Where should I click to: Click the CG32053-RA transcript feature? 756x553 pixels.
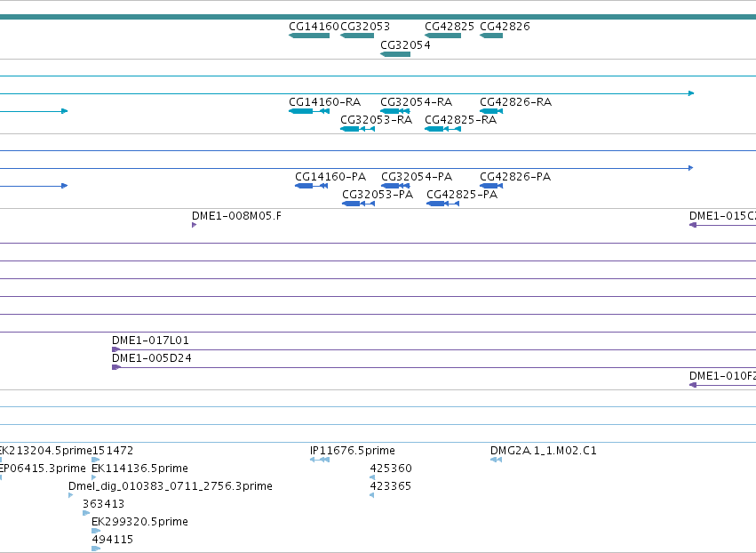pyautogui.click(x=357, y=129)
